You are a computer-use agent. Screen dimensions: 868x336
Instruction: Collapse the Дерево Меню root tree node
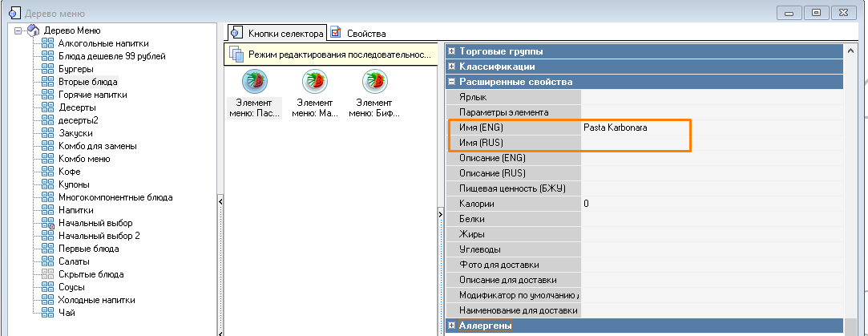pos(18,30)
